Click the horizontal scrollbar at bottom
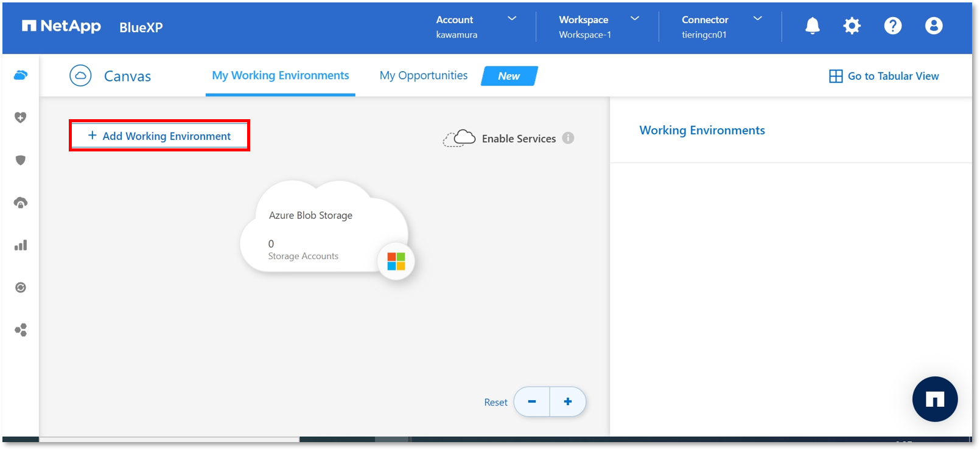980x450 pixels. tap(169, 439)
